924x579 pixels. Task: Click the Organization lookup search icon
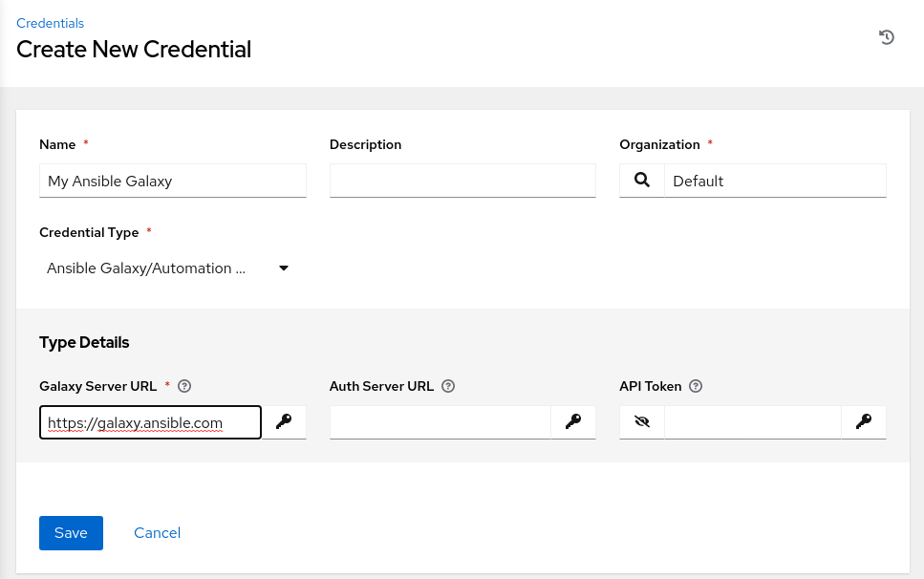642,180
